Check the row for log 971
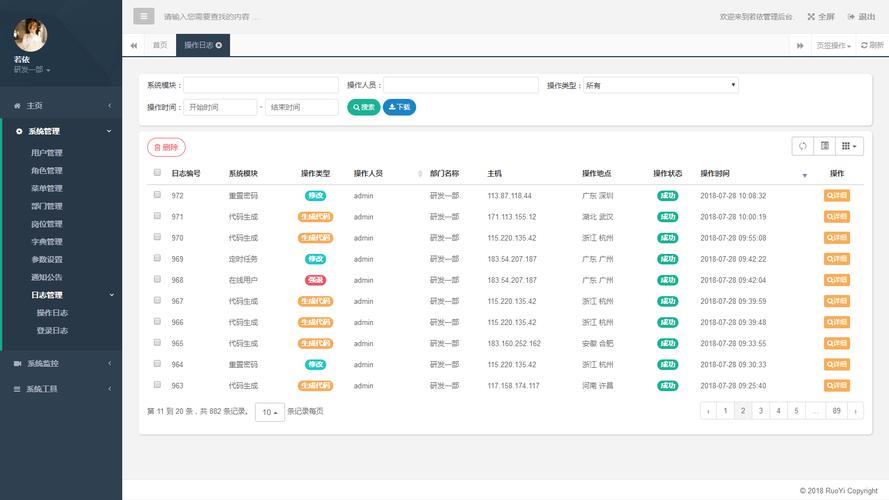 tap(157, 215)
